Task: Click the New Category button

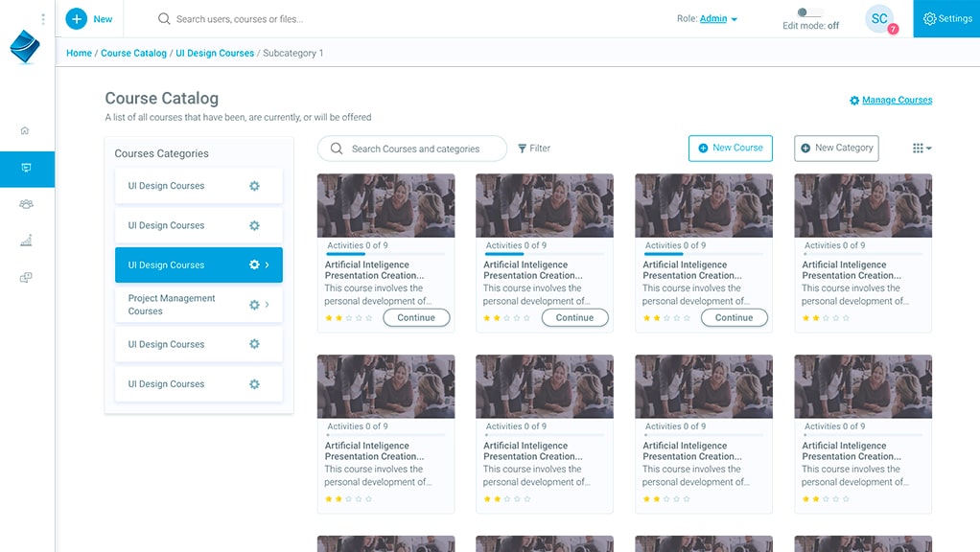Action: (x=836, y=148)
